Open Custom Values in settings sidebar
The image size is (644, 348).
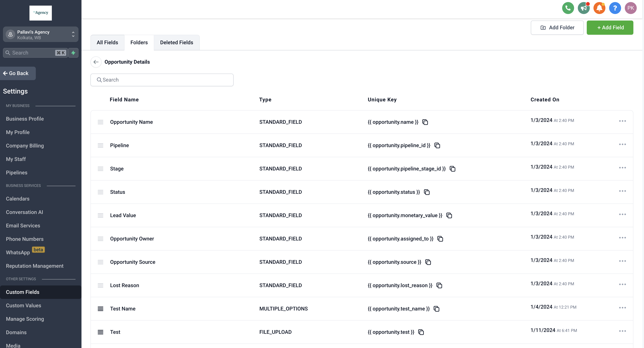(23, 305)
